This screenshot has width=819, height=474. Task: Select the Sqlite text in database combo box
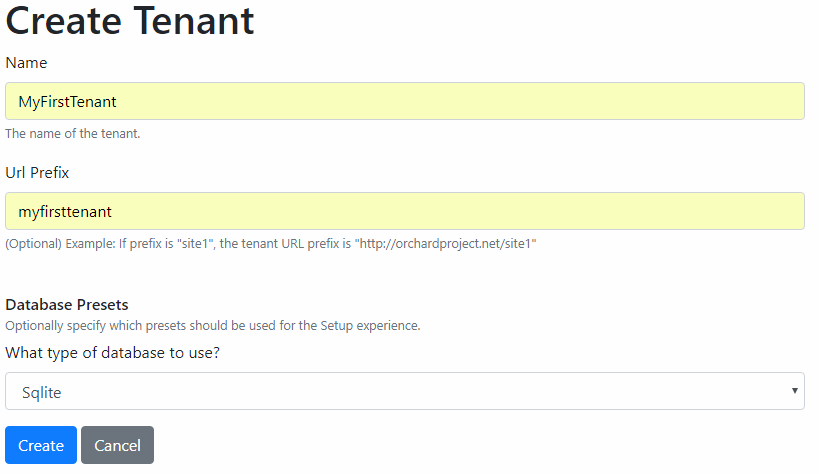click(42, 392)
